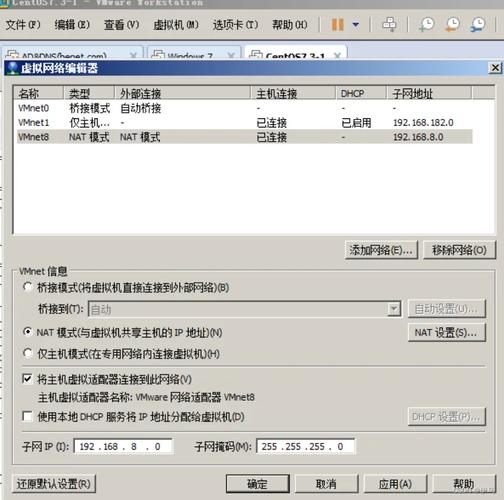Select the 桥接模式 radio button

click(28, 287)
